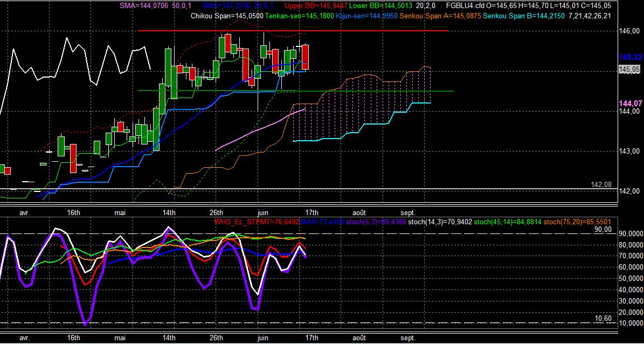Click 'mai' on the price chart date axis
The image size is (644, 344).
[120, 212]
